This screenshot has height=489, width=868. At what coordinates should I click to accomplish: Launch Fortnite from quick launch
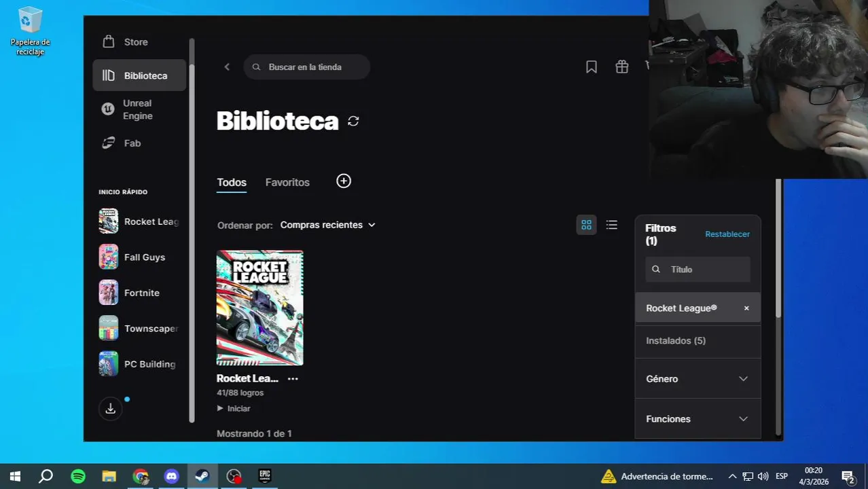(x=139, y=293)
